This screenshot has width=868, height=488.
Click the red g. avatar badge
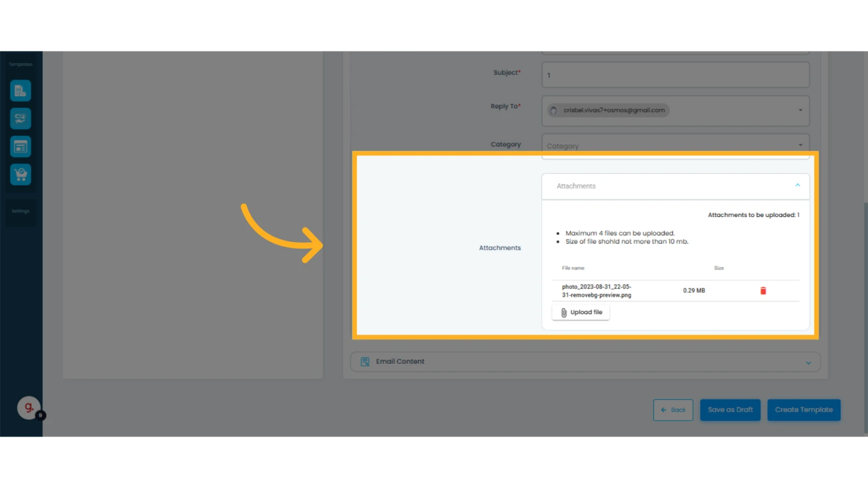[29, 407]
